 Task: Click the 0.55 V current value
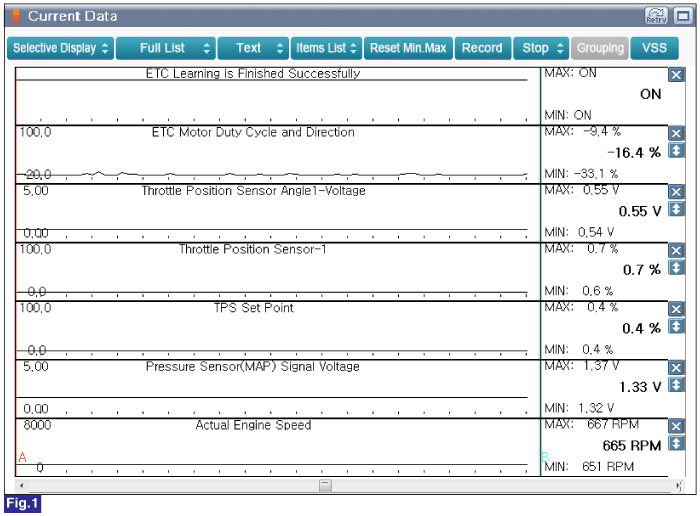point(640,211)
